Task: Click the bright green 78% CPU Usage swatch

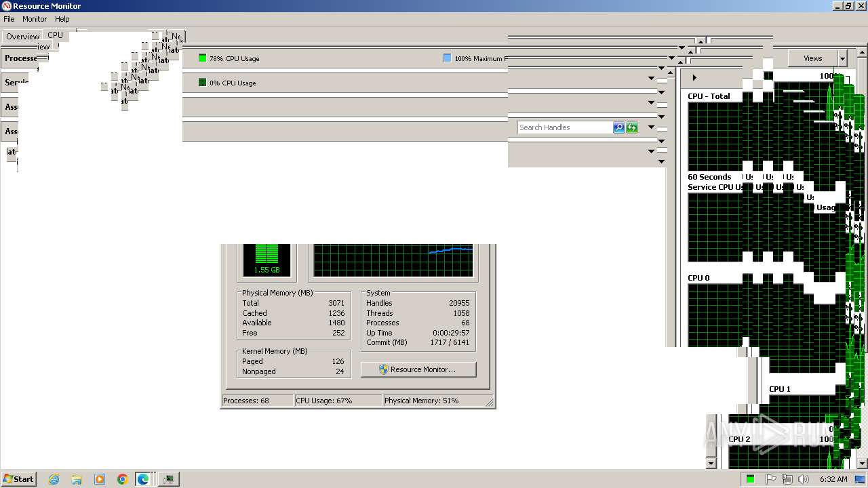Action: [202, 58]
